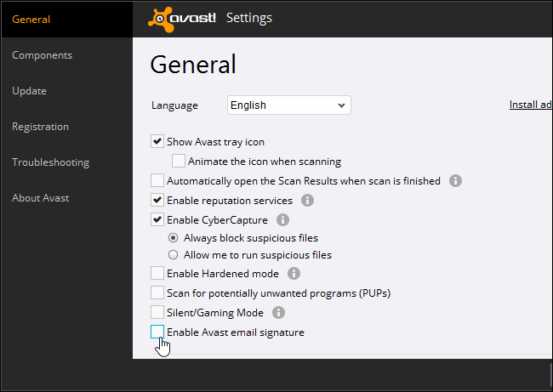Open the Components settings section

pyautogui.click(x=42, y=55)
